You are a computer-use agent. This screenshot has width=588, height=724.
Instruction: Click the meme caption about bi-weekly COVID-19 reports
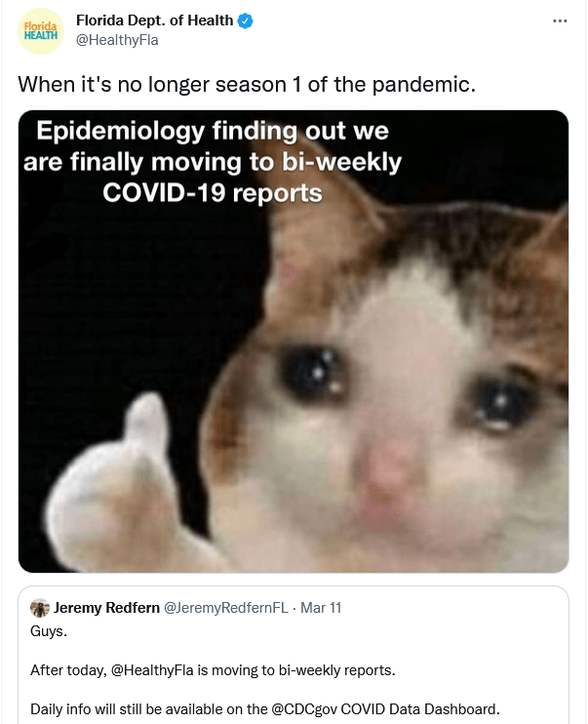pyautogui.click(x=213, y=161)
